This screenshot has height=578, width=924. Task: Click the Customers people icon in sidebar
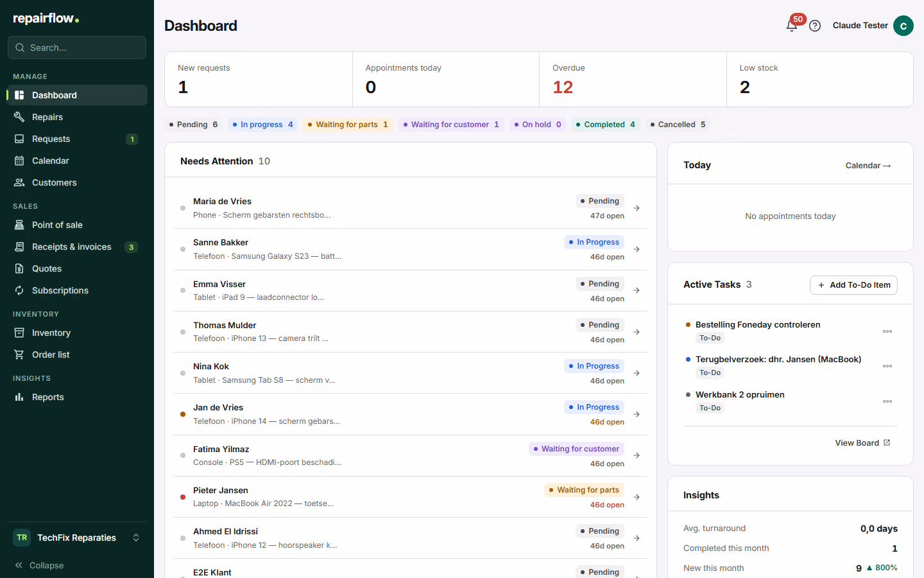click(x=19, y=182)
